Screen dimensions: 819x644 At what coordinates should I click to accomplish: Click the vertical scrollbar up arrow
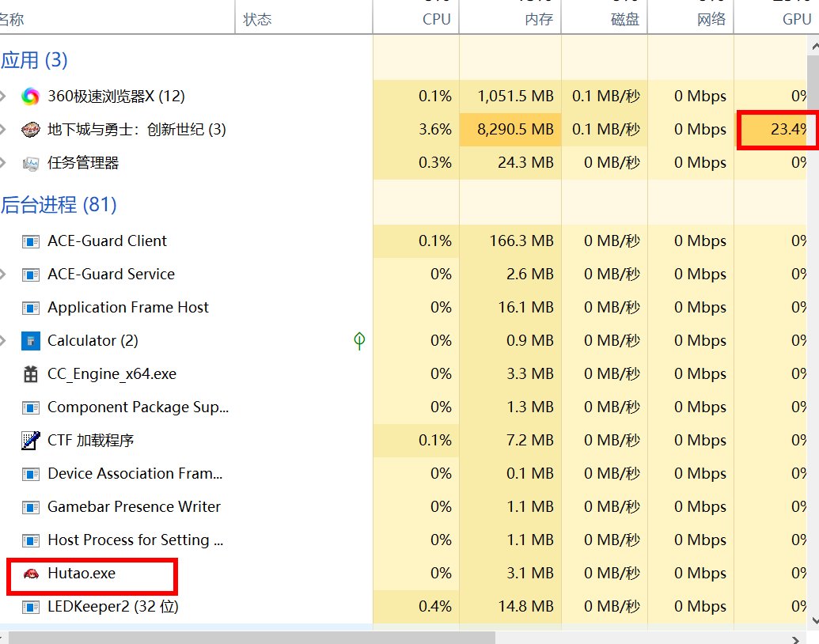[815, 47]
